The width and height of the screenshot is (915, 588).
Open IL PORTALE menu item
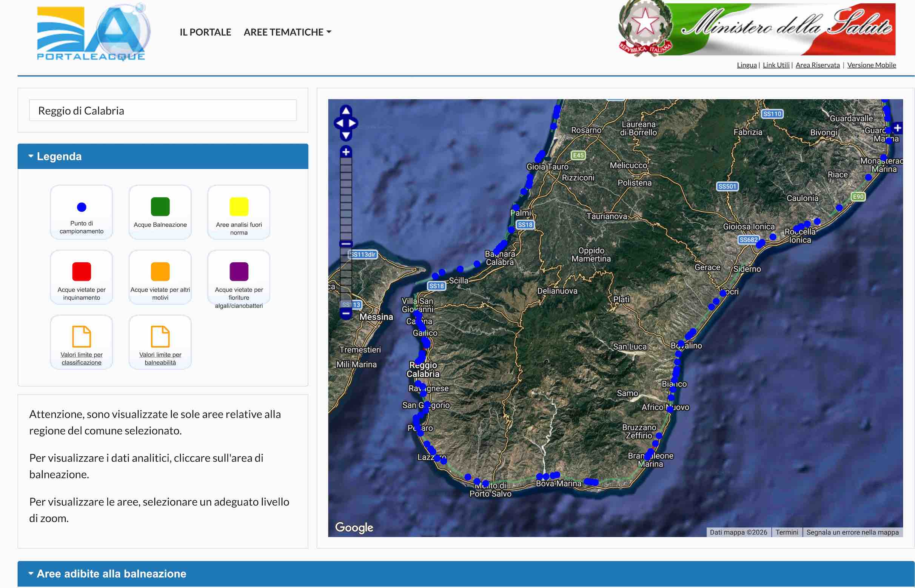[205, 32]
